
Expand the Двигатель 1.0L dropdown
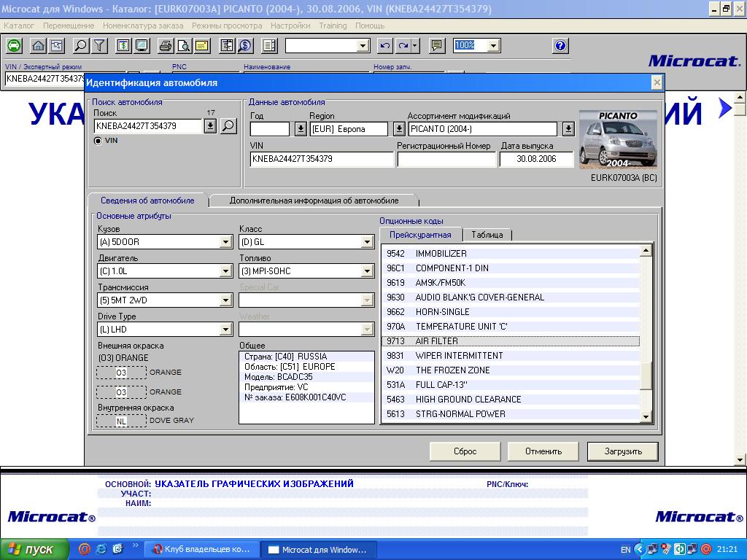click(226, 271)
